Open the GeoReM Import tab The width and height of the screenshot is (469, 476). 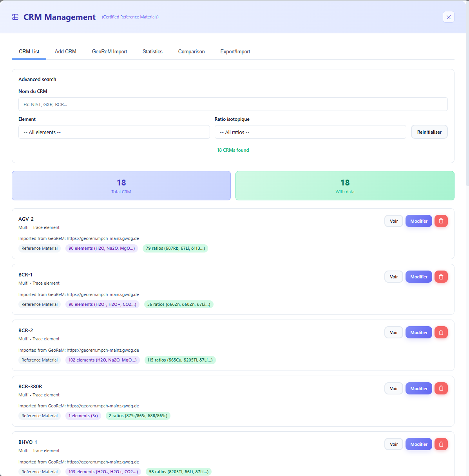point(109,51)
